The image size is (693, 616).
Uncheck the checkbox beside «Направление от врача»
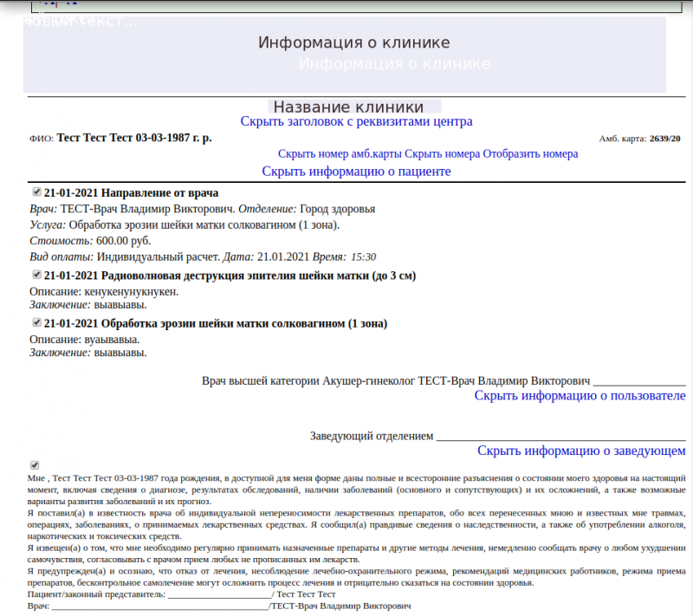tap(36, 191)
